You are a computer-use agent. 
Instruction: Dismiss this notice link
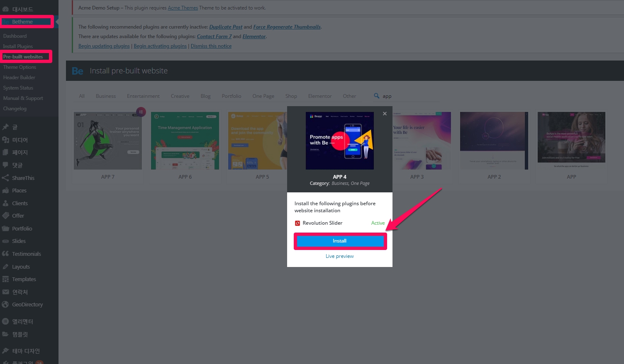click(x=211, y=46)
